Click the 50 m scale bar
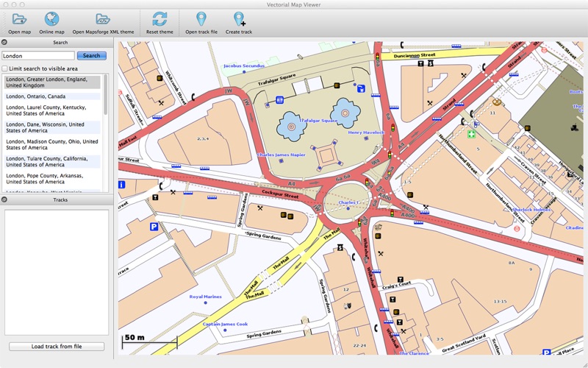Screen dimensions: 588x368 [x=149, y=340]
